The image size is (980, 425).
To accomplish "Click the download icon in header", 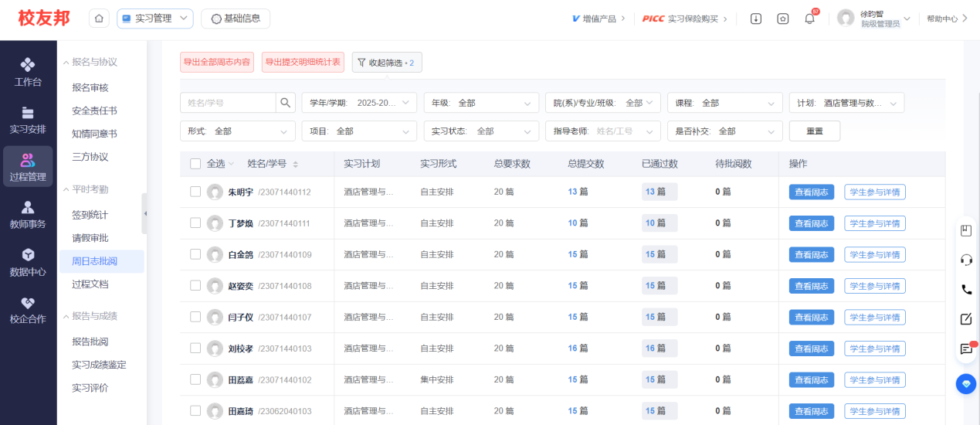I will click(756, 19).
